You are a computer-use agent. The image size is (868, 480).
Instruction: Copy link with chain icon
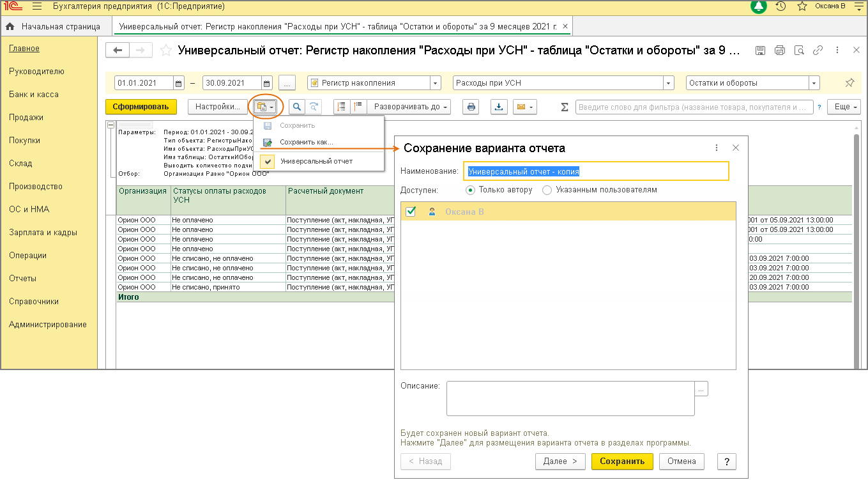(x=818, y=50)
